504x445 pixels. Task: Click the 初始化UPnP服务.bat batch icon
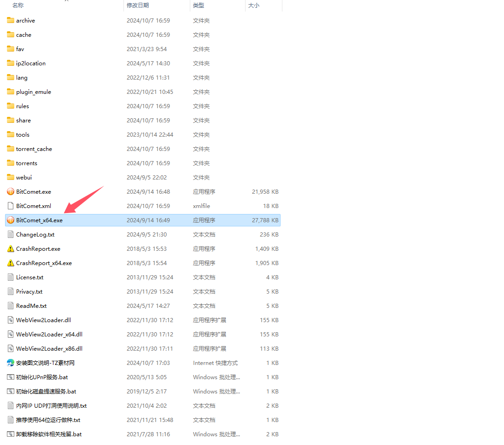click(11, 377)
